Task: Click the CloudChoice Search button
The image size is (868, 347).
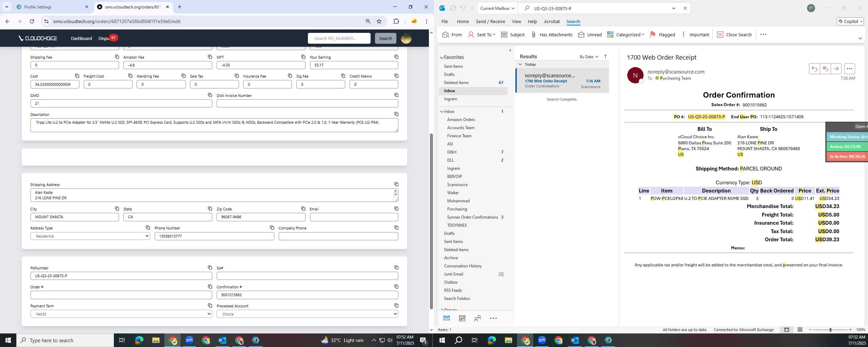Action: pos(386,38)
